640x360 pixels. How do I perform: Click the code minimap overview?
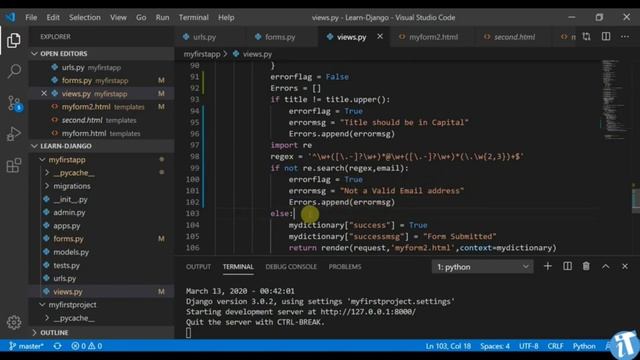click(x=615, y=100)
